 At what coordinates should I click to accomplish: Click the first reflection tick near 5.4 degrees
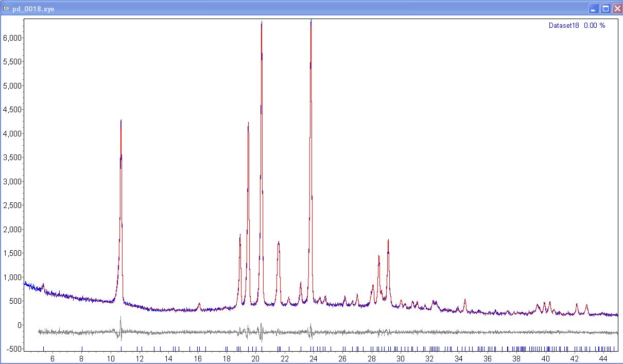point(44,349)
